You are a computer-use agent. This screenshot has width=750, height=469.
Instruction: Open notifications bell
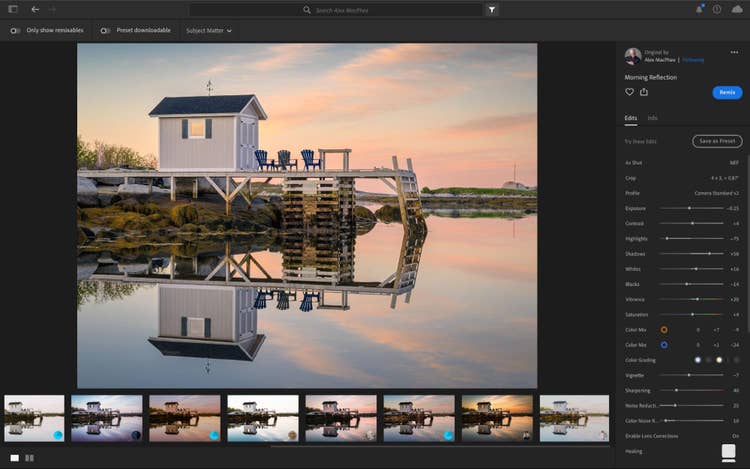click(x=699, y=9)
